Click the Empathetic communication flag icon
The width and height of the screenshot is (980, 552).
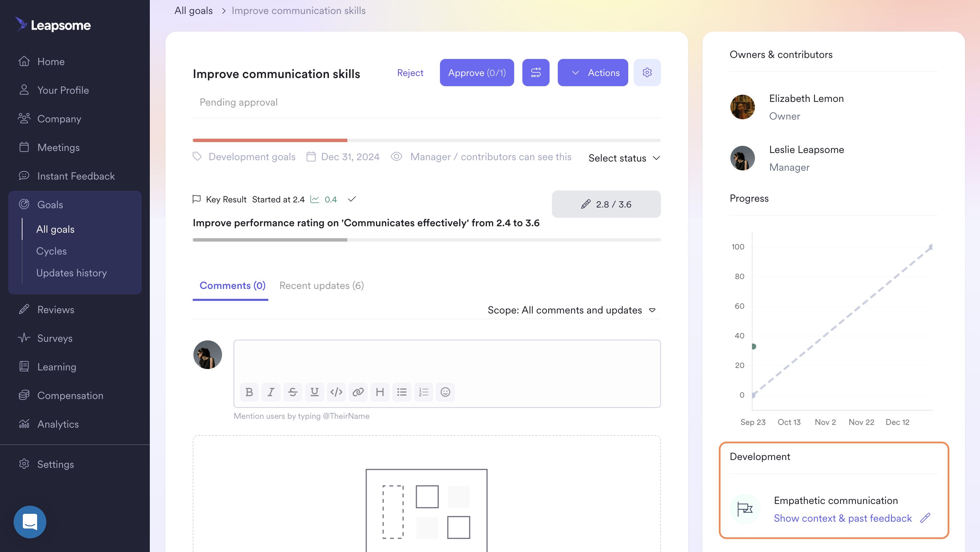coord(744,509)
